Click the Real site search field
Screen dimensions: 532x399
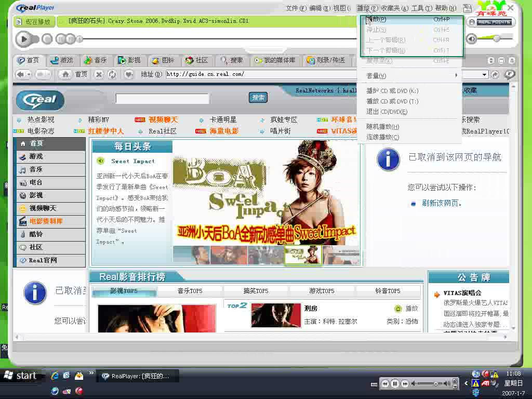[162, 99]
